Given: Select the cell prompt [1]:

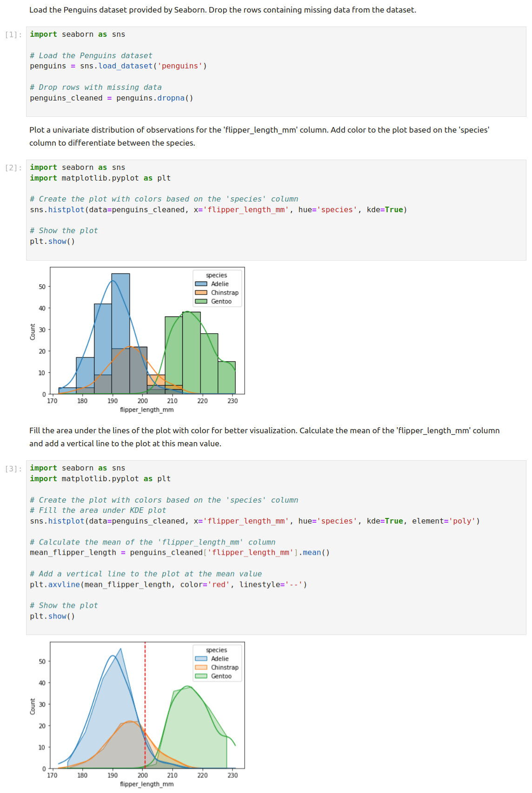Looking at the screenshot, I should pyautogui.click(x=13, y=35).
